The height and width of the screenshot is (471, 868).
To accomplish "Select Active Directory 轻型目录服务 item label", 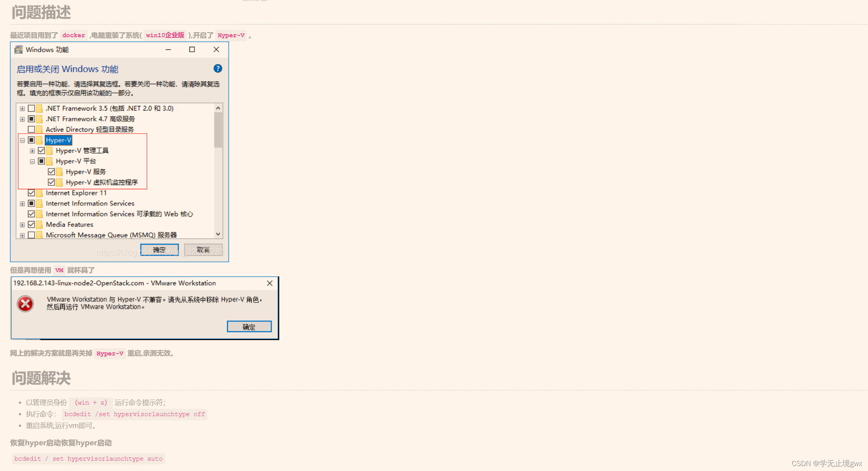I will [x=90, y=129].
